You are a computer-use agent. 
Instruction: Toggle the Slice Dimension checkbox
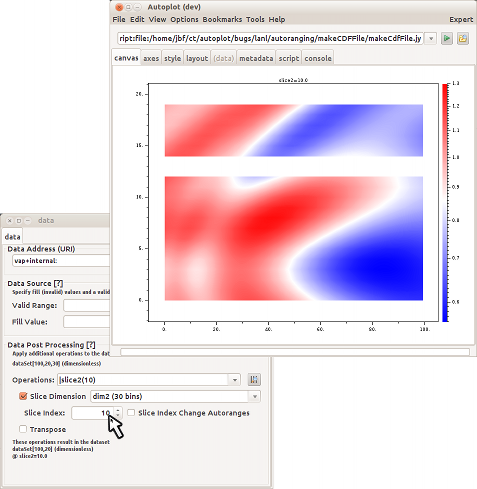[x=23, y=396]
